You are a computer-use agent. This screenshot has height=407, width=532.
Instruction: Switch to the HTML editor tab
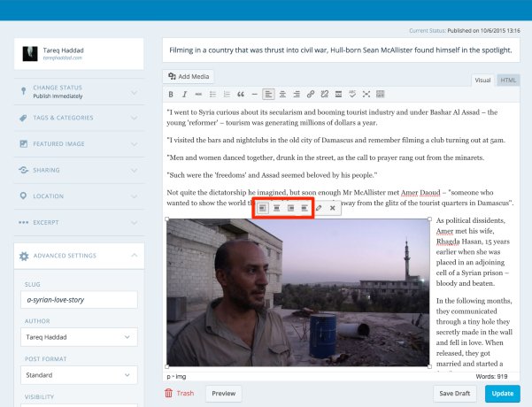pos(508,81)
